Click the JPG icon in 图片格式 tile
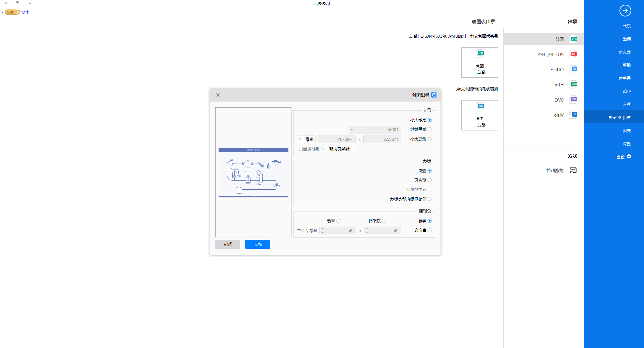The width and height of the screenshot is (644, 348). pyautogui.click(x=480, y=53)
